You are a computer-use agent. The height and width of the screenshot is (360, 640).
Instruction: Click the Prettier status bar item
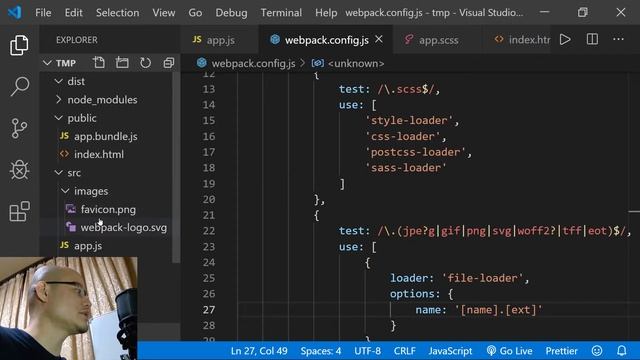pyautogui.click(x=562, y=351)
